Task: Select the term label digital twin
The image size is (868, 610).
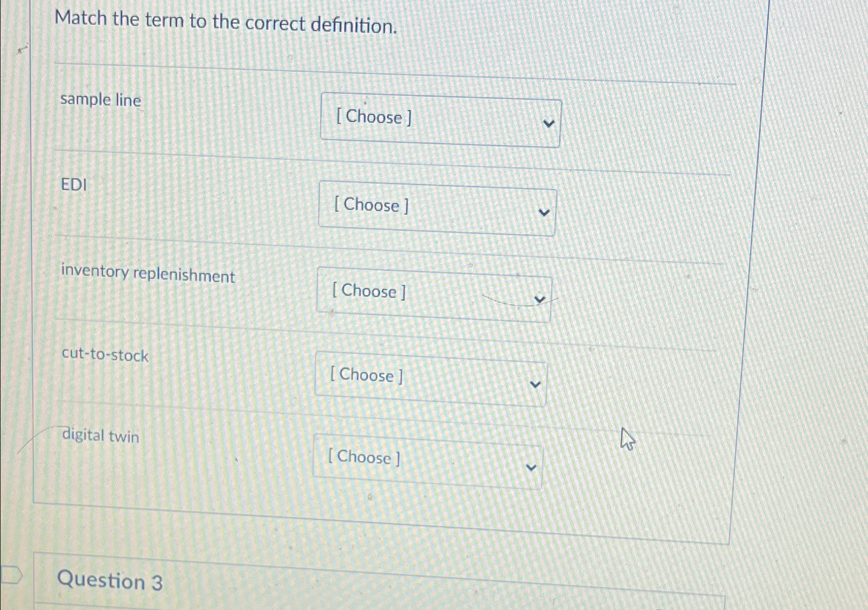Action: [99, 437]
